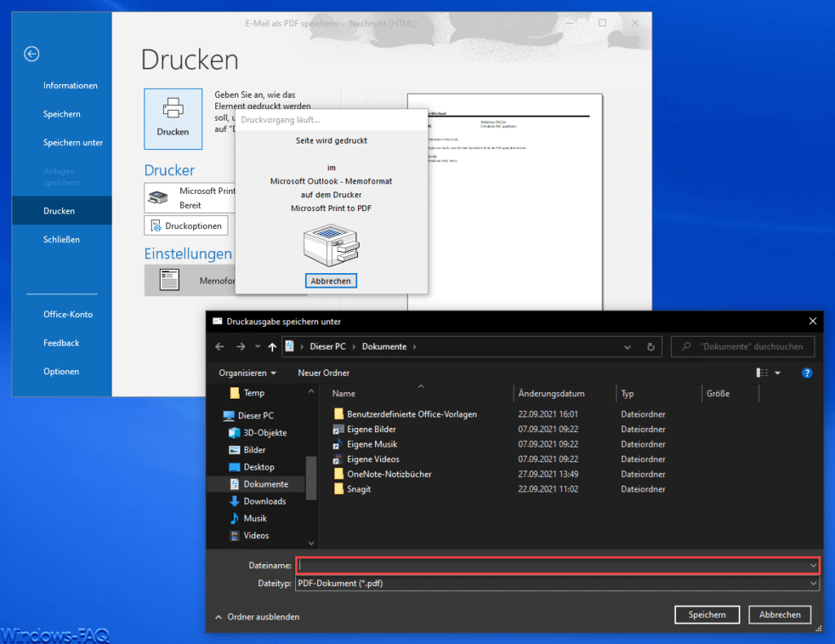Sort by Änderungsdatum column header

[x=551, y=394]
